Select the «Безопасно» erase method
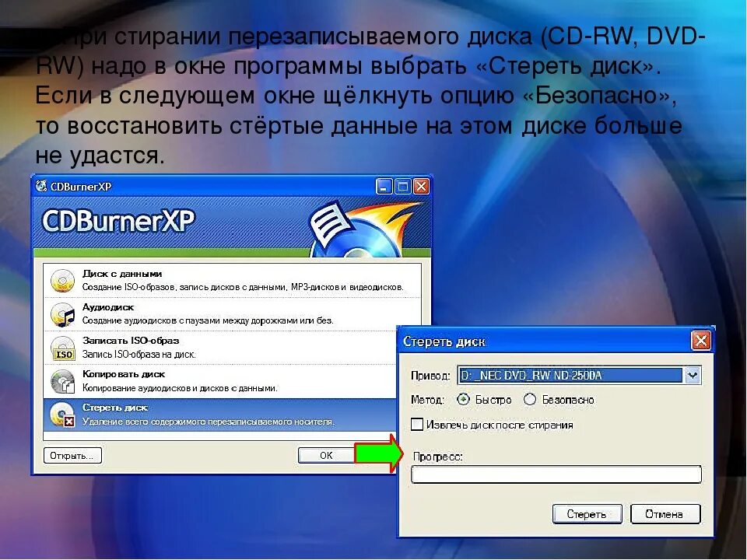This screenshot has width=747, height=560. 530,400
